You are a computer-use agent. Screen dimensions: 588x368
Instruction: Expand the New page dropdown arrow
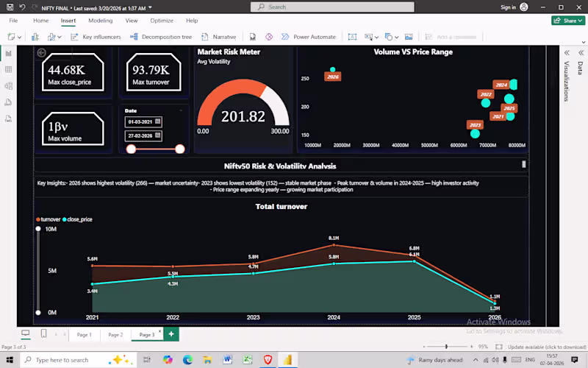pyautogui.click(x=19, y=38)
